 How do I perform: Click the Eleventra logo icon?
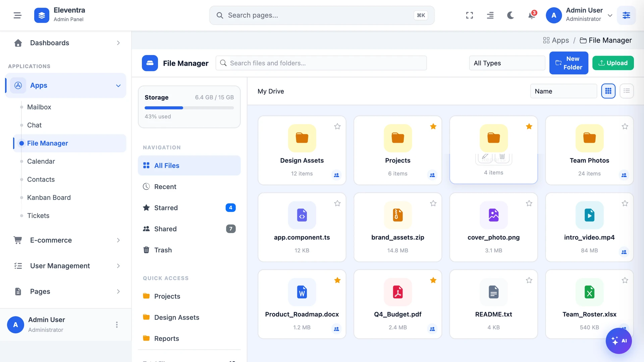pos(42,15)
